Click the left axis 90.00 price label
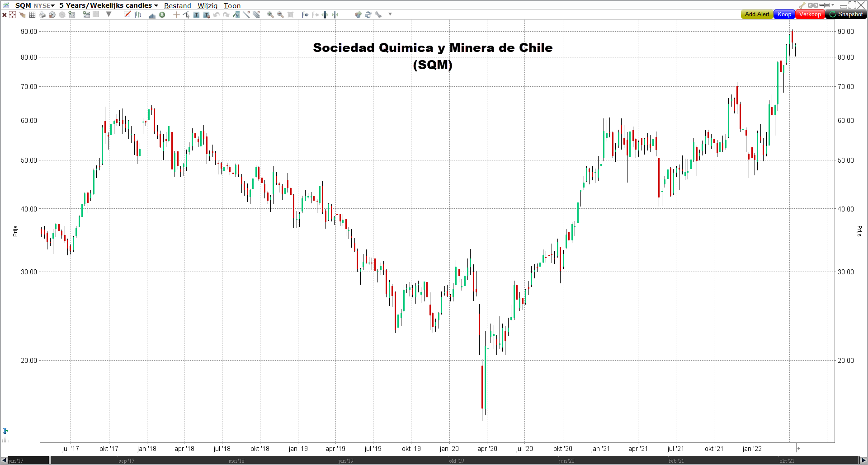This screenshot has width=868, height=465. click(29, 32)
